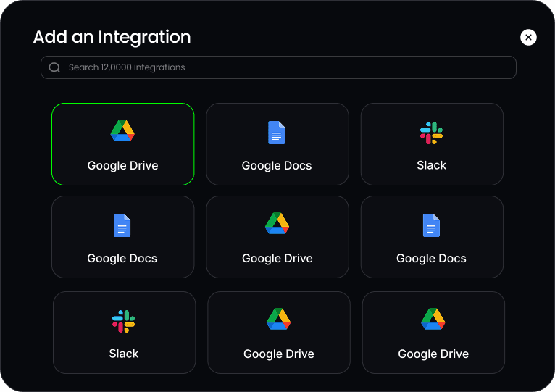Click the 'Add an Integration' heading
555x392 pixels.
click(112, 37)
